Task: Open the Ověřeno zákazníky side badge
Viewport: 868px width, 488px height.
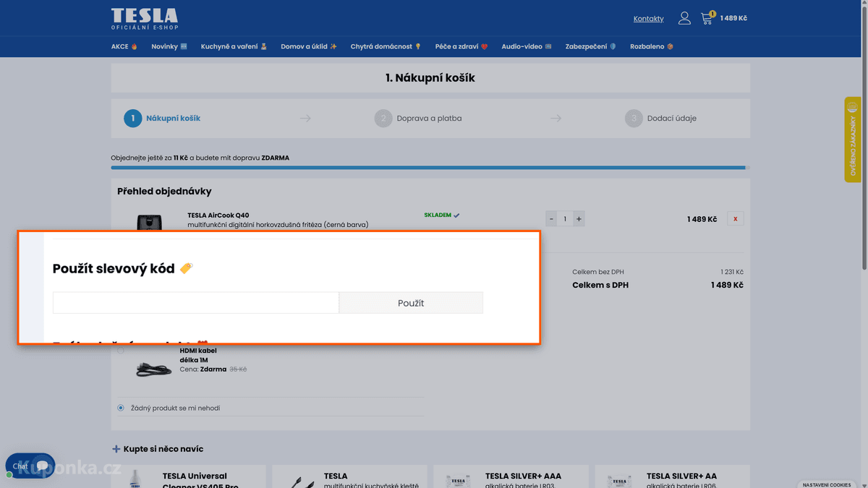Action: point(853,140)
